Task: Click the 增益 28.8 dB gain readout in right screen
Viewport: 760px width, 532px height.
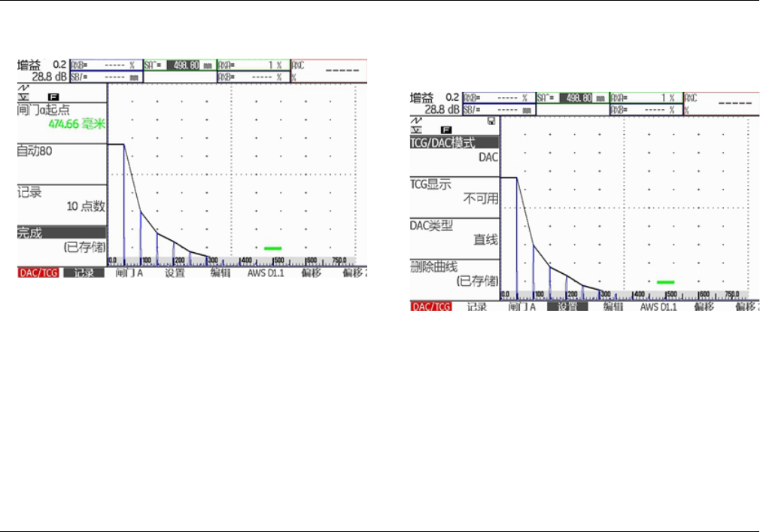Action: [435, 104]
